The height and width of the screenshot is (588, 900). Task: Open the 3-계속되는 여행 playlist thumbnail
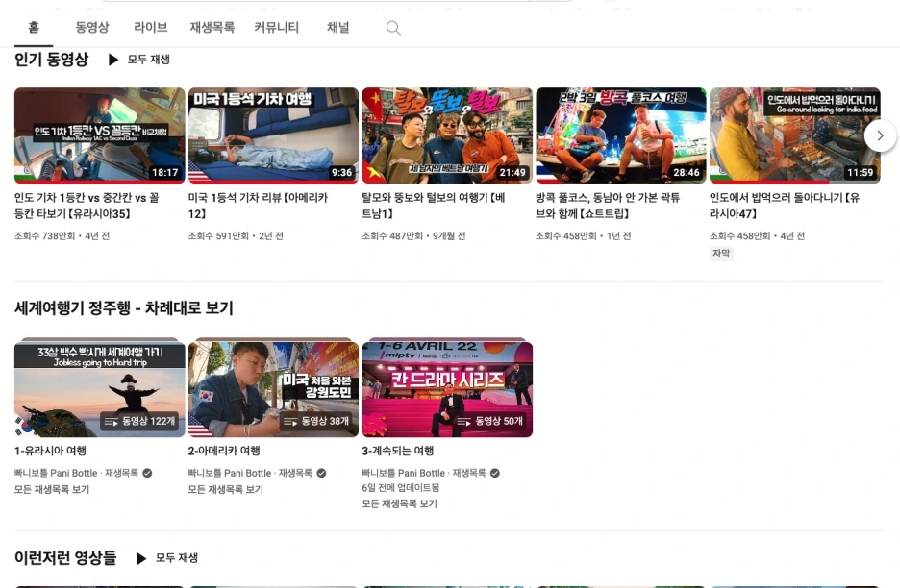447,388
